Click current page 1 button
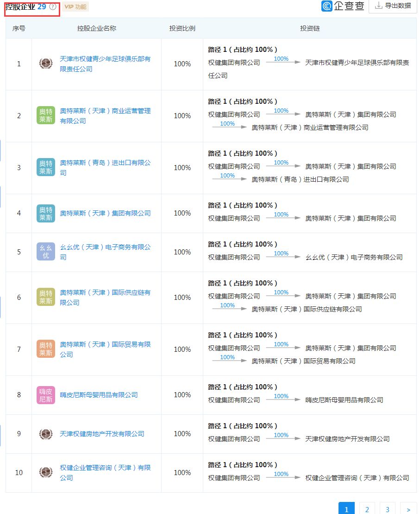 pyautogui.click(x=347, y=509)
